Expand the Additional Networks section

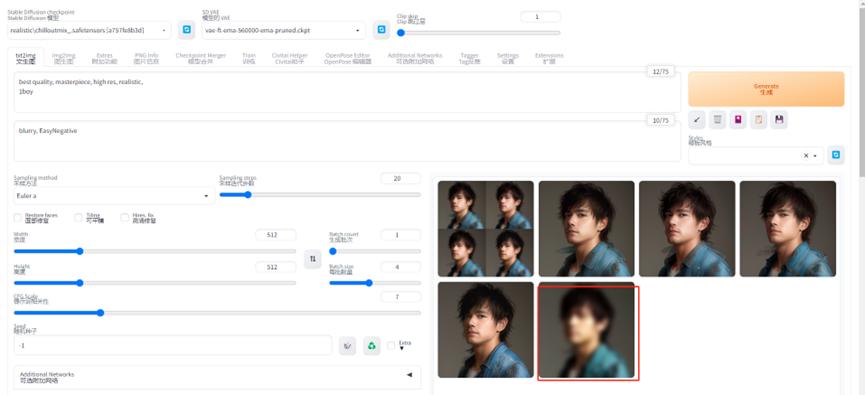point(217,377)
